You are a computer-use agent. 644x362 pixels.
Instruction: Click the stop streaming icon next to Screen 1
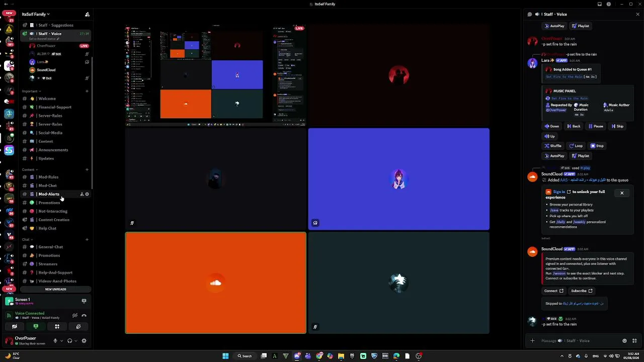point(84,301)
